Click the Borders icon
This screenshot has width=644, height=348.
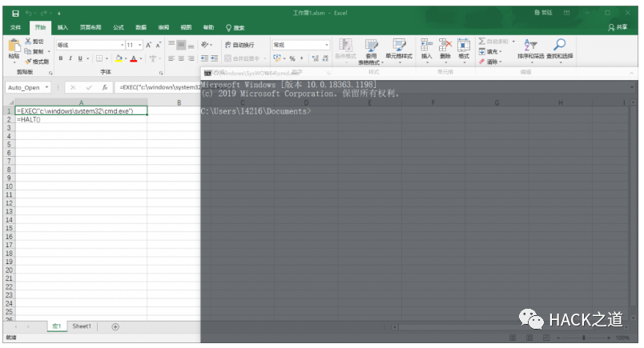click(x=99, y=58)
